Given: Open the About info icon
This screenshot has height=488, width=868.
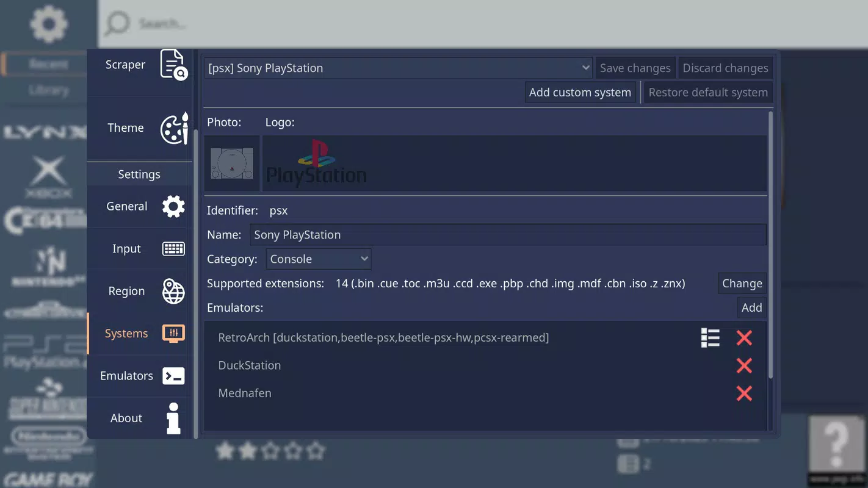Looking at the screenshot, I should (x=174, y=418).
